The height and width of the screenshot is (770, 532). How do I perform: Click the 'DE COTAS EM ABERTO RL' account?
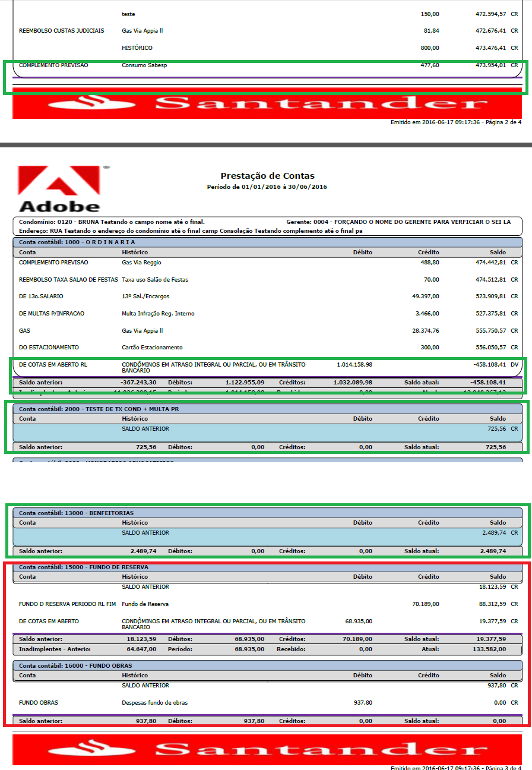coord(53,364)
